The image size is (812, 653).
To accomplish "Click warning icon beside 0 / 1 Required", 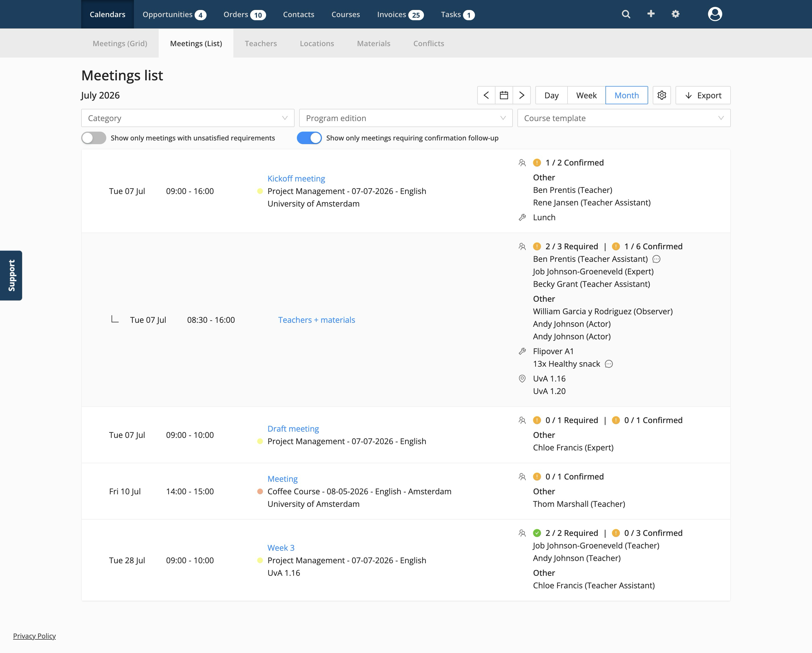I will (x=537, y=420).
